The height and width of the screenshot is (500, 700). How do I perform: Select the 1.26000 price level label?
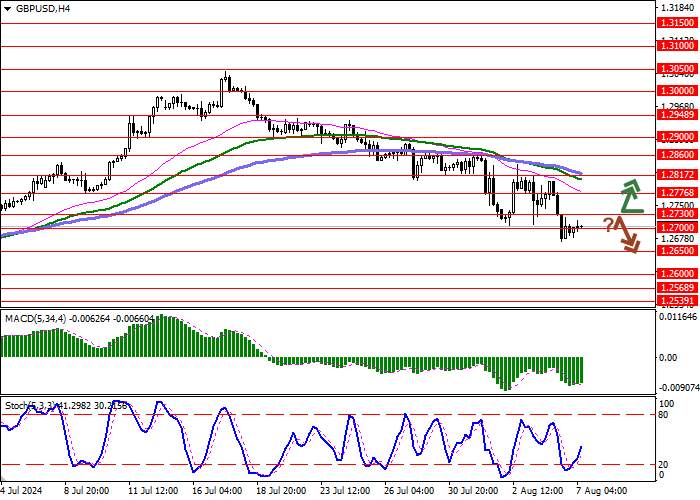click(x=678, y=273)
